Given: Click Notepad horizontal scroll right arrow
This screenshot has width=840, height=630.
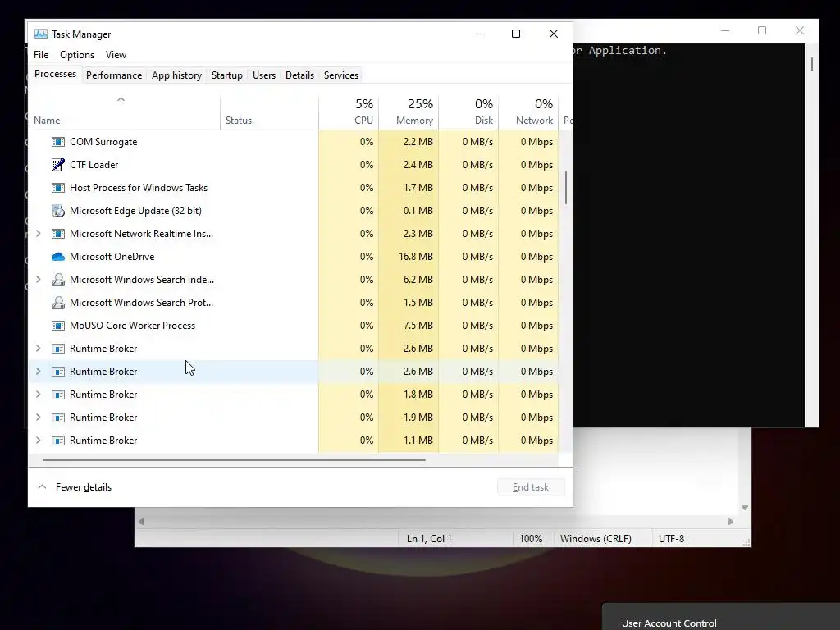Looking at the screenshot, I should pyautogui.click(x=731, y=522).
